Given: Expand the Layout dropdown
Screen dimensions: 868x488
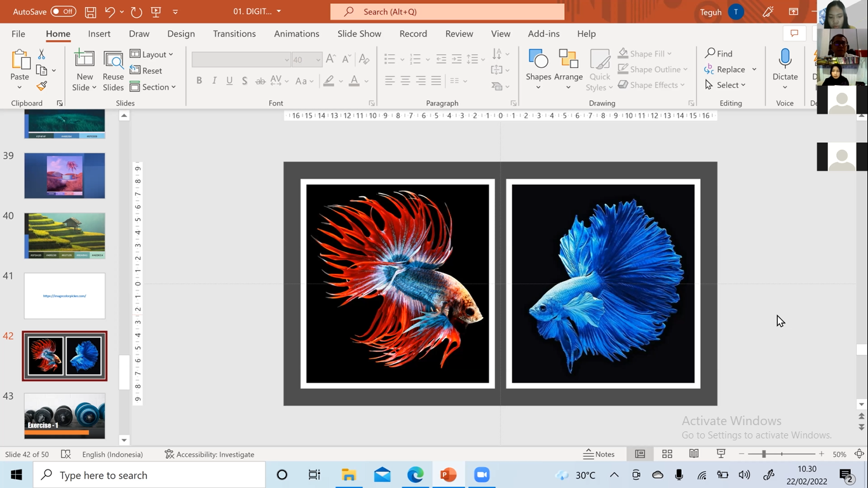Looking at the screenshot, I should point(152,54).
